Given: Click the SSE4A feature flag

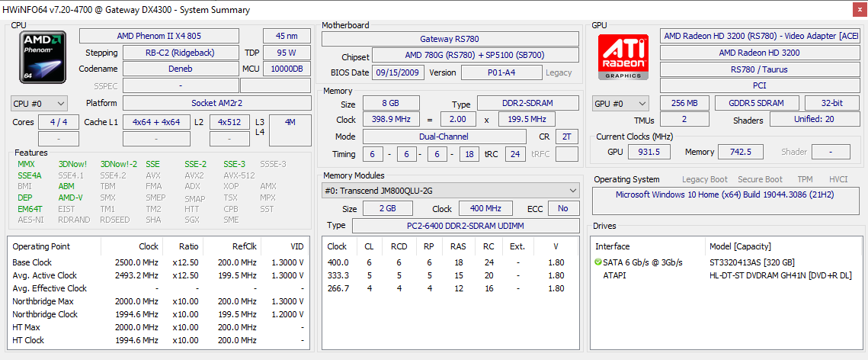Looking at the screenshot, I should coord(29,175).
